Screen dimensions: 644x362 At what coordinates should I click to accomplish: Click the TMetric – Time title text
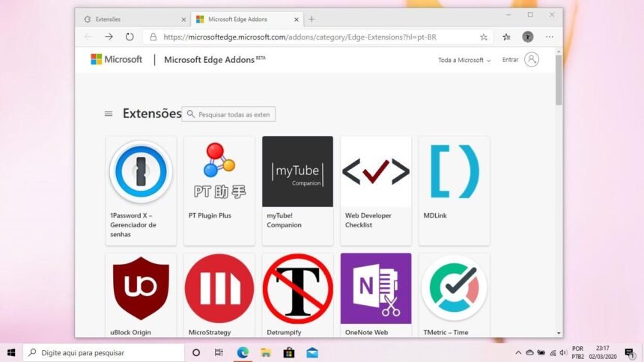tap(446, 332)
